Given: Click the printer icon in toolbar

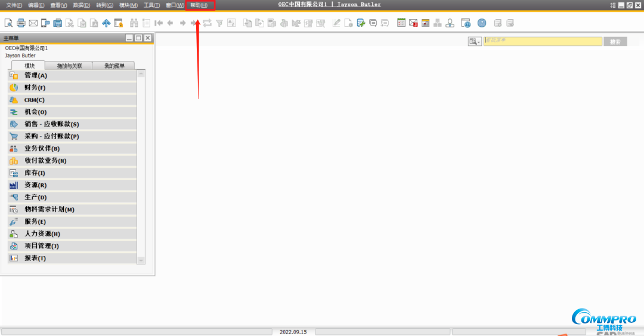Looking at the screenshot, I should pyautogui.click(x=21, y=23).
